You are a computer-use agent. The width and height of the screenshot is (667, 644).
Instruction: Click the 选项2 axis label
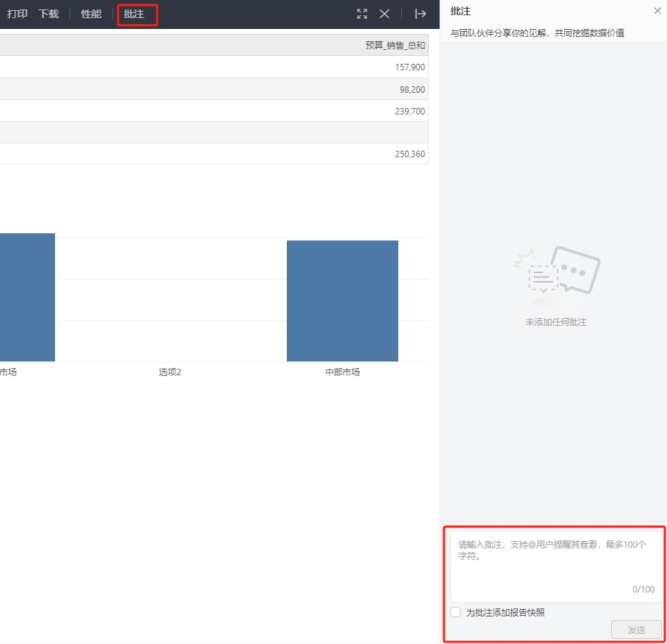point(170,372)
